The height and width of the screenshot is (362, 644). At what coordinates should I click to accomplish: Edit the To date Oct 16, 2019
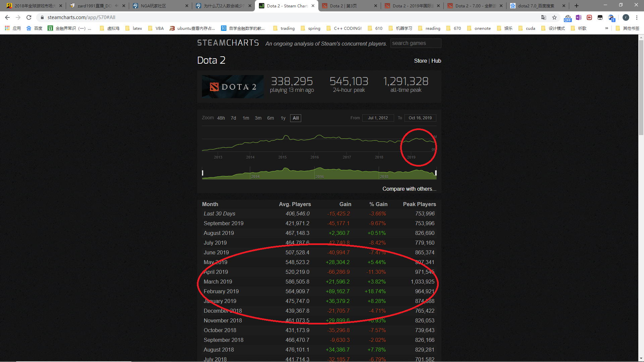pos(420,118)
